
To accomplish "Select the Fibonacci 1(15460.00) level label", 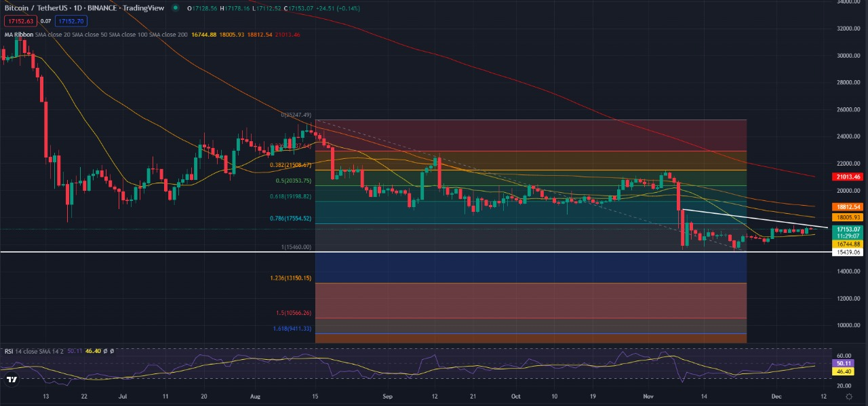I will click(296, 247).
